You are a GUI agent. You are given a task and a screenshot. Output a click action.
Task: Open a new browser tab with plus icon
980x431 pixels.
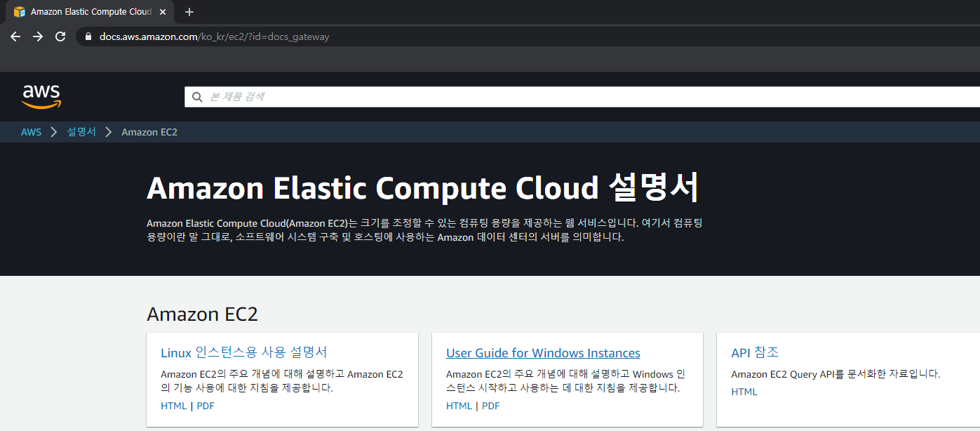tap(189, 12)
